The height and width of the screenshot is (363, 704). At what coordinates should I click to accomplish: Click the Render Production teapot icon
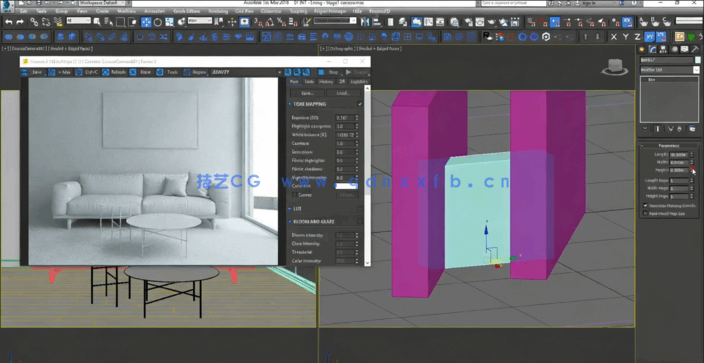pos(493,22)
